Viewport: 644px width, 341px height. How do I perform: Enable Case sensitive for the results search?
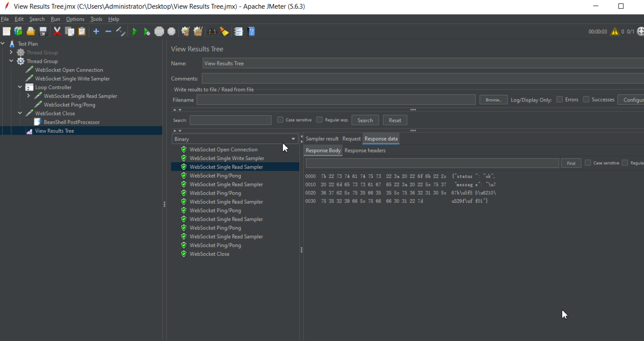[x=280, y=120]
